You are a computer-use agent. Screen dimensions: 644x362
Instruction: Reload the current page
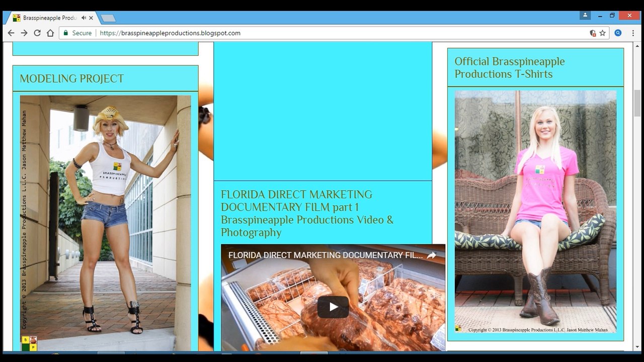coord(37,33)
